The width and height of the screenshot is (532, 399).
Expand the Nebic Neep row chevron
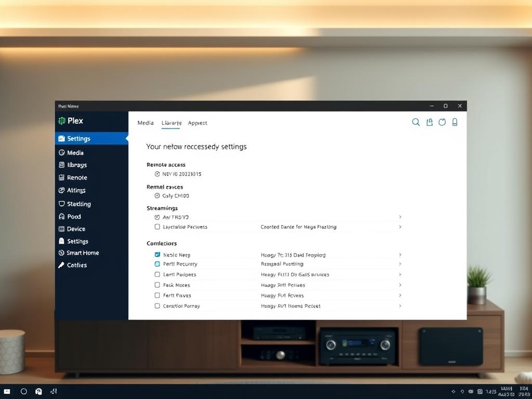tap(401, 255)
